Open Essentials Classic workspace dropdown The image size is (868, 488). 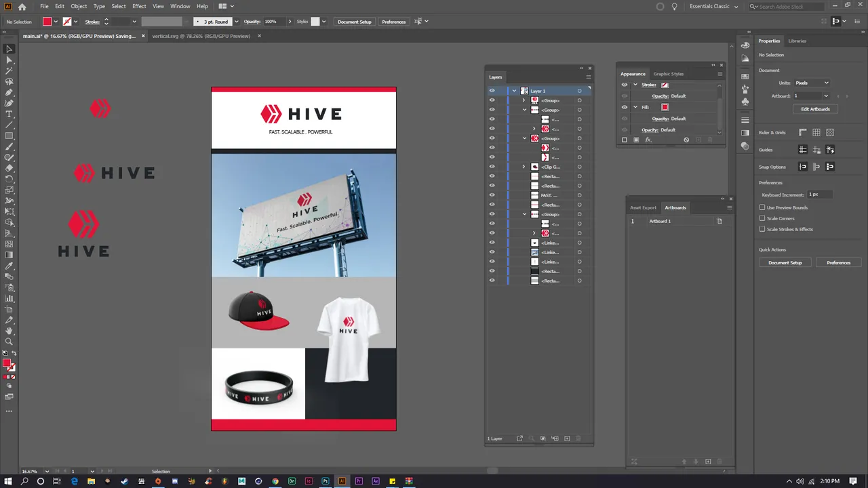[x=713, y=7]
